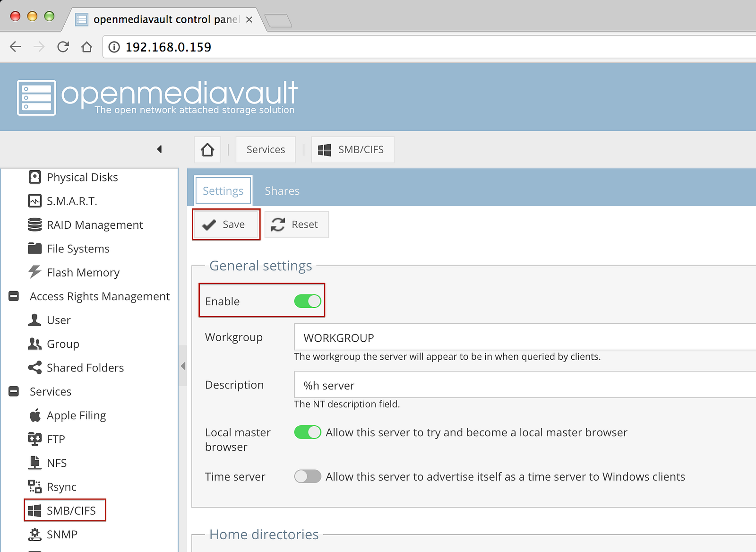Toggle the Enable SMB switch
The height and width of the screenshot is (552, 756).
point(308,301)
